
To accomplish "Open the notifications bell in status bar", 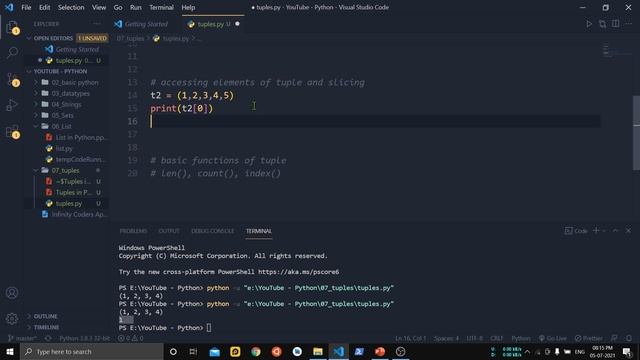I will (x=629, y=338).
